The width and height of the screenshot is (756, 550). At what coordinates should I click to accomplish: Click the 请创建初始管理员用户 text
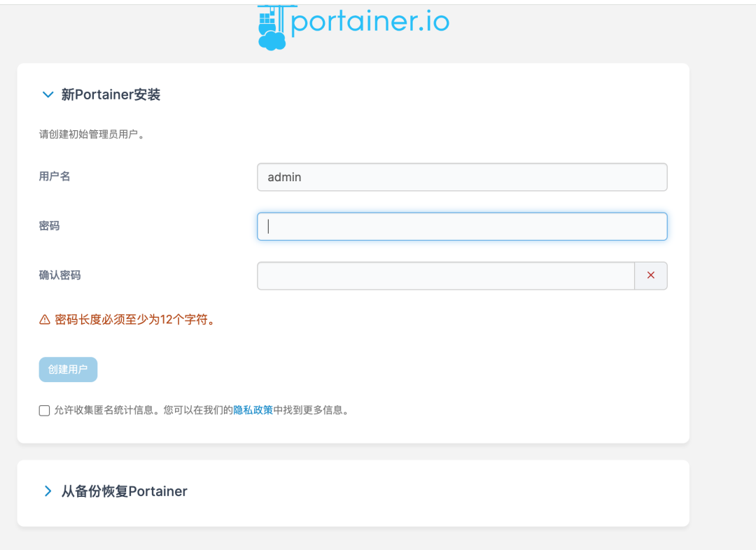coord(92,134)
